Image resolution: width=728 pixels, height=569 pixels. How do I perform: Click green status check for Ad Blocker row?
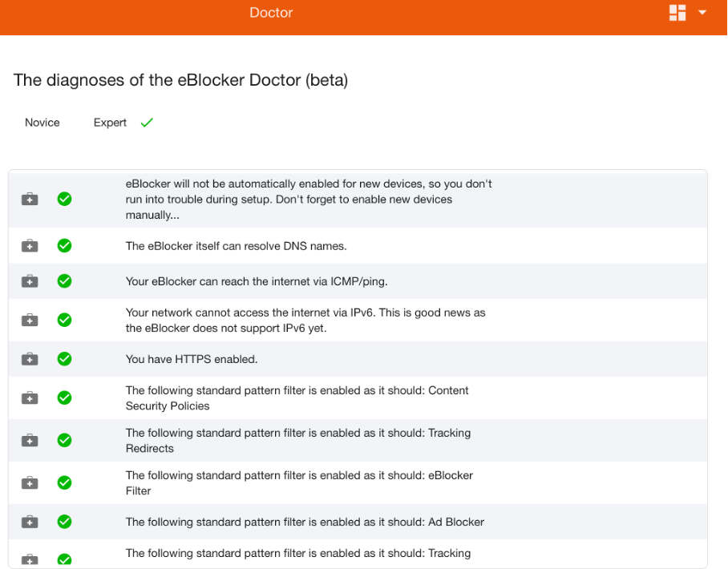[x=64, y=522]
